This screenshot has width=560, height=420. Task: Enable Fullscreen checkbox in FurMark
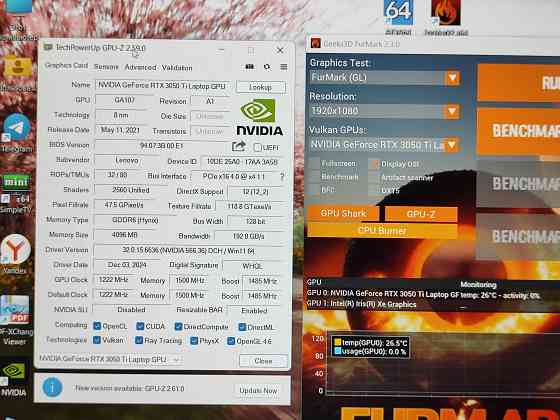point(314,163)
